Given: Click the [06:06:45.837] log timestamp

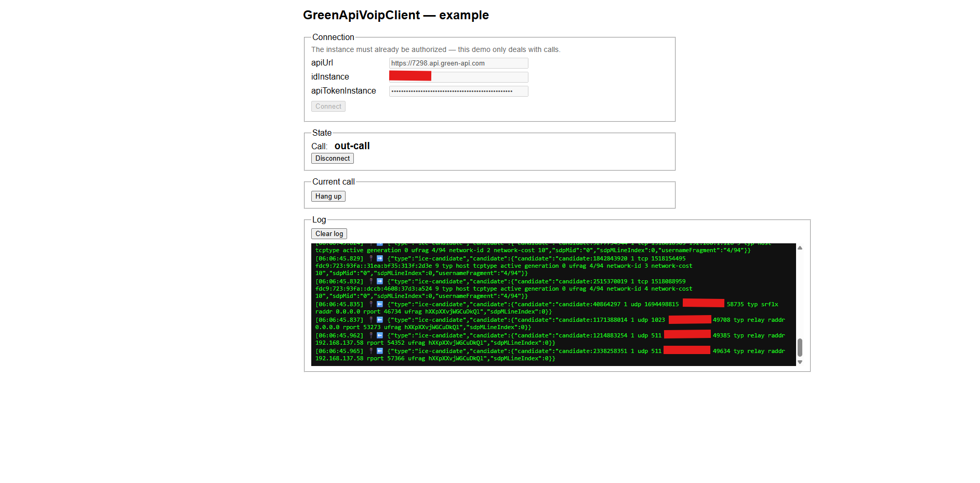Looking at the screenshot, I should [x=339, y=320].
